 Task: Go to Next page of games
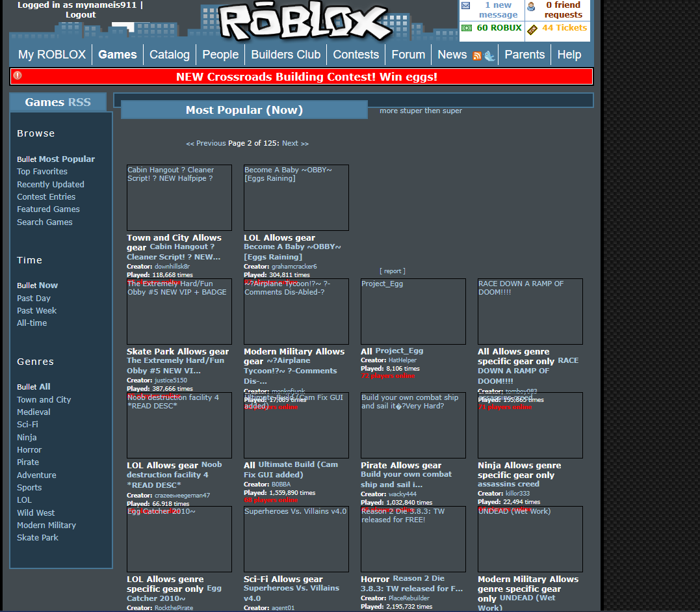point(295,143)
